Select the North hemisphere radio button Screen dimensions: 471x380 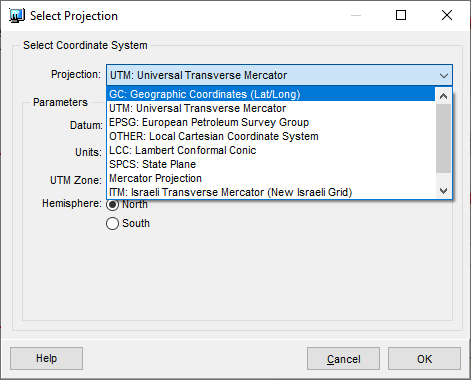pyautogui.click(x=112, y=205)
